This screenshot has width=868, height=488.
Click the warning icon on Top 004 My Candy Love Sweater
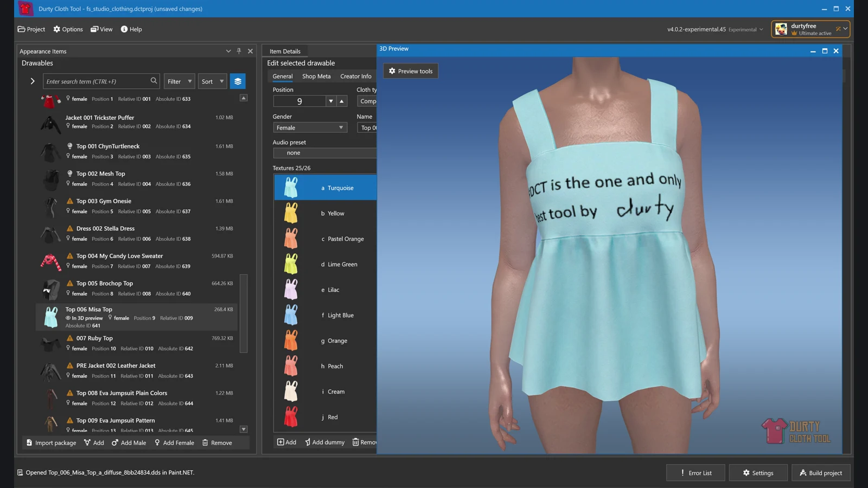pos(70,256)
